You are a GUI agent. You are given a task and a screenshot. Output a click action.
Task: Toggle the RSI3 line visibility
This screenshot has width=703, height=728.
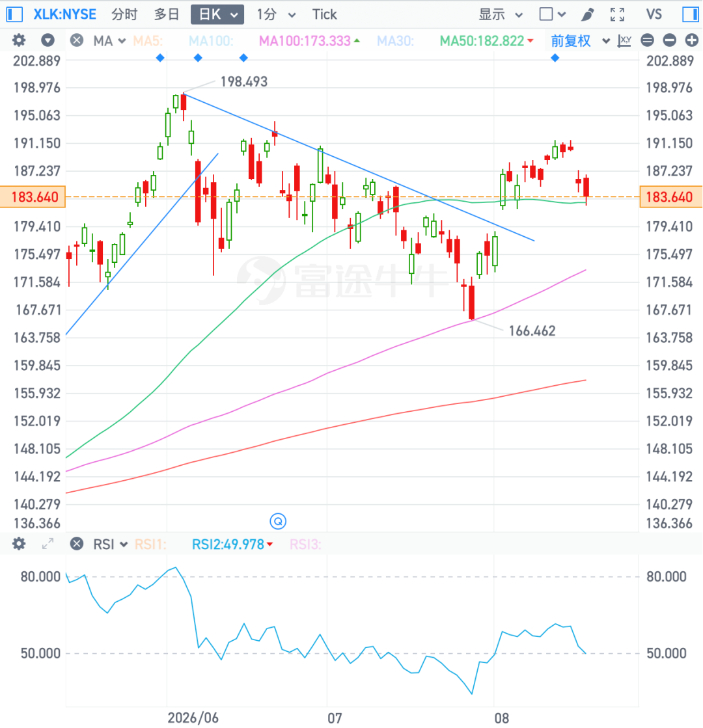pos(305,544)
